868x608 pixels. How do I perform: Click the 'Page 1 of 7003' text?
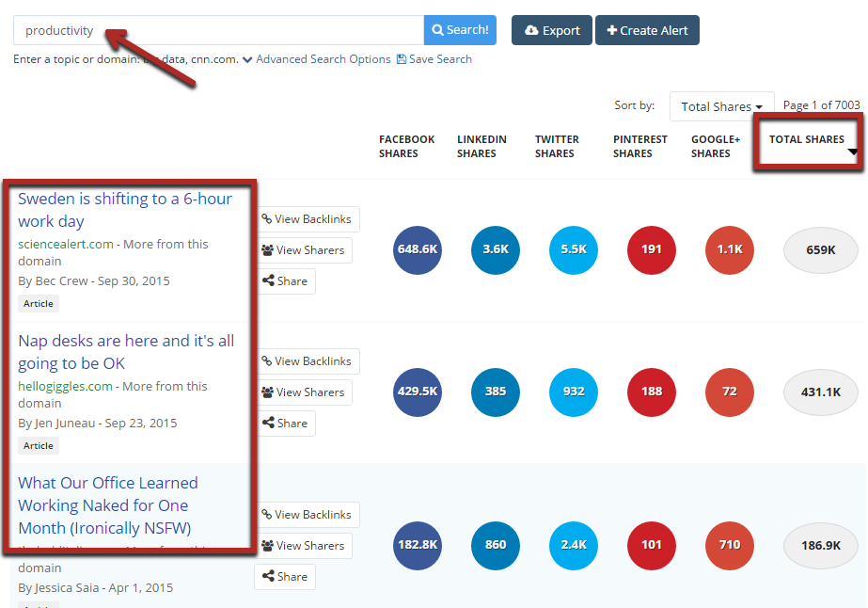[x=822, y=105]
